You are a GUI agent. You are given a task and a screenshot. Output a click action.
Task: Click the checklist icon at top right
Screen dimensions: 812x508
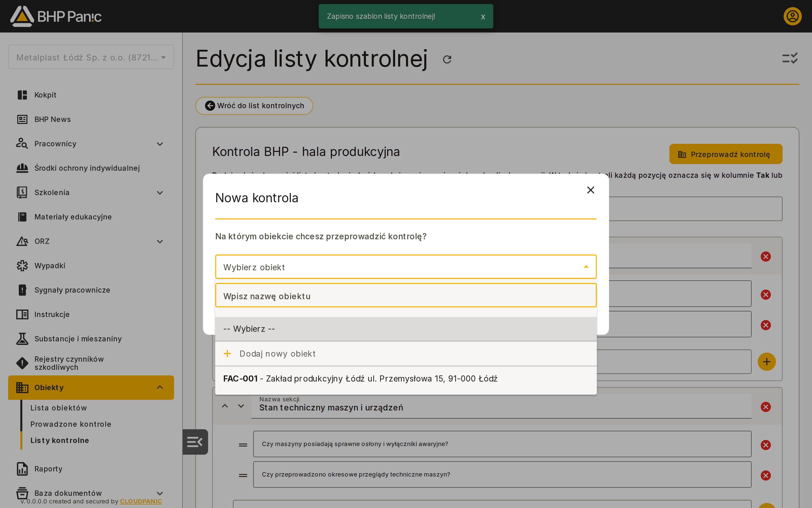point(790,58)
